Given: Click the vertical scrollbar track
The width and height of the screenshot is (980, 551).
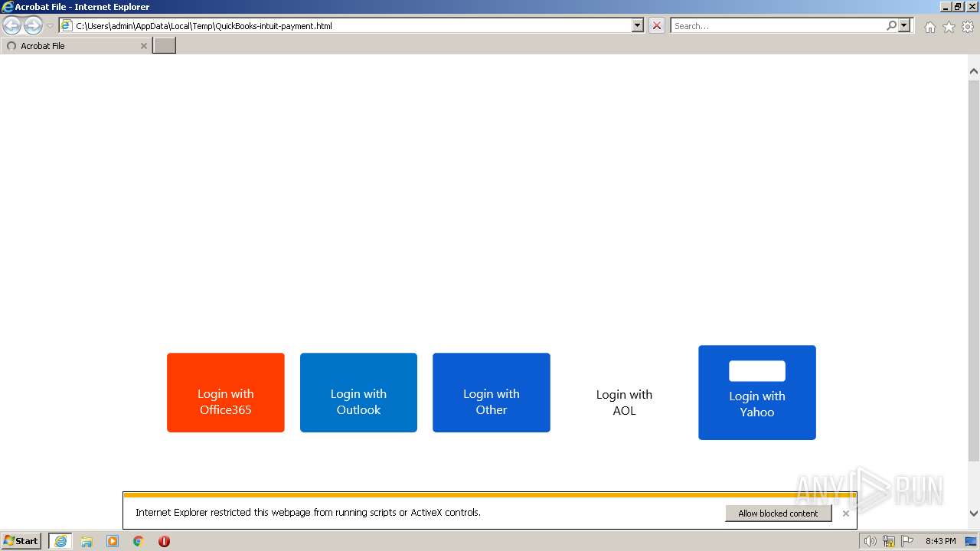Looking at the screenshot, I should (974, 291).
